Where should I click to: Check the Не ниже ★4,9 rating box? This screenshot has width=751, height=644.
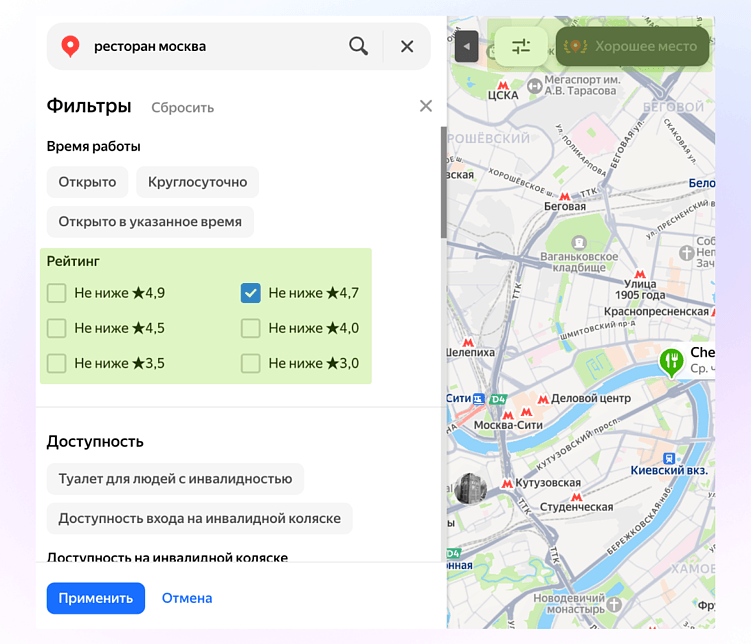click(57, 293)
